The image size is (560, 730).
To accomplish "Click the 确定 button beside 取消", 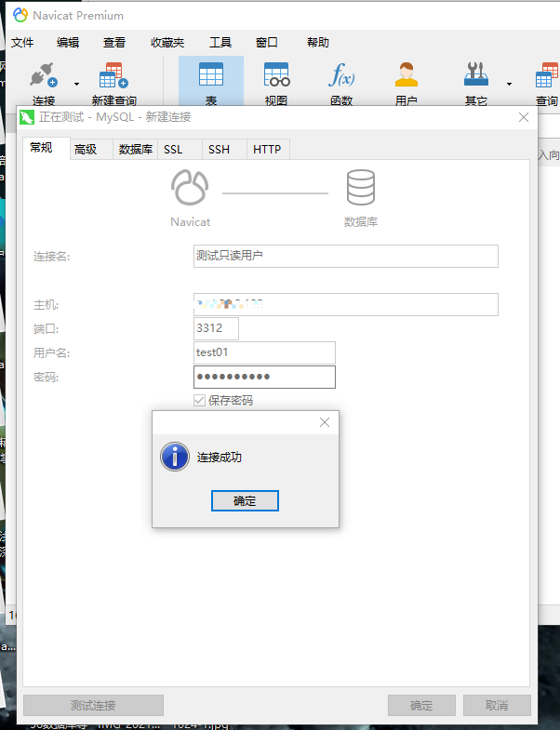I will tap(421, 705).
